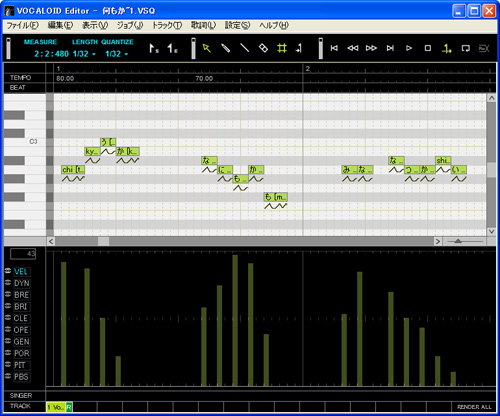Toggle the yellow auto-scroll icon

447,49
